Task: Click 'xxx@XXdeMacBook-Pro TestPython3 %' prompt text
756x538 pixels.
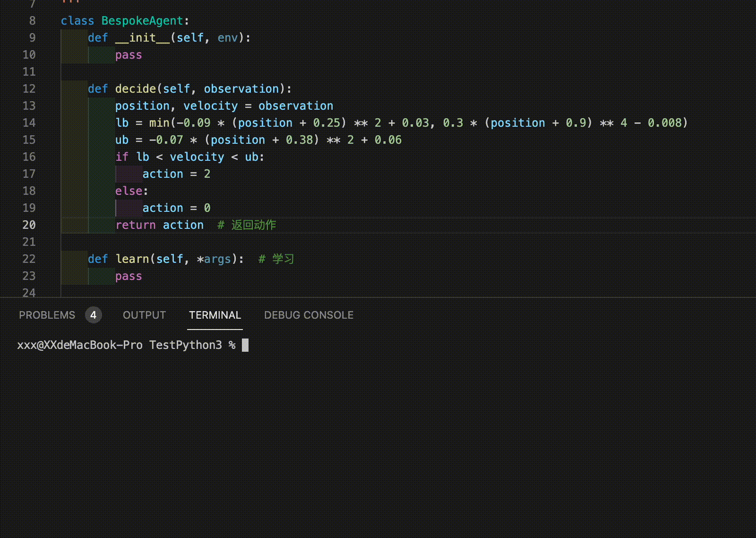Action: pyautogui.click(x=126, y=345)
